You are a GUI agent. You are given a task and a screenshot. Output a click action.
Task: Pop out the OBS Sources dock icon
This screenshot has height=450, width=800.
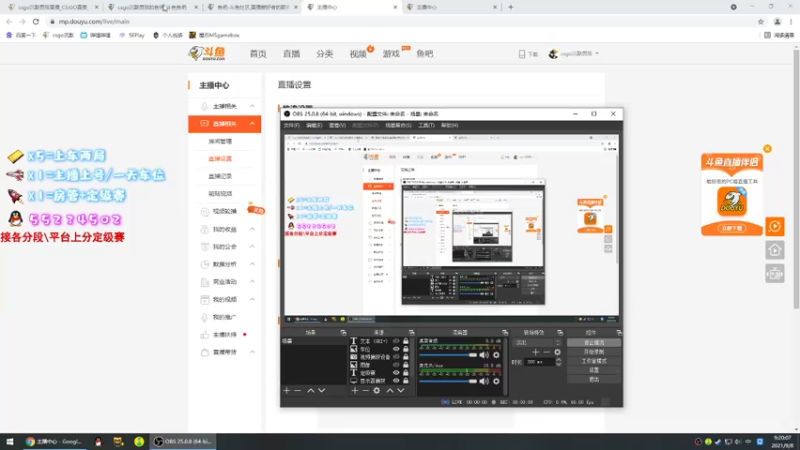point(412,333)
